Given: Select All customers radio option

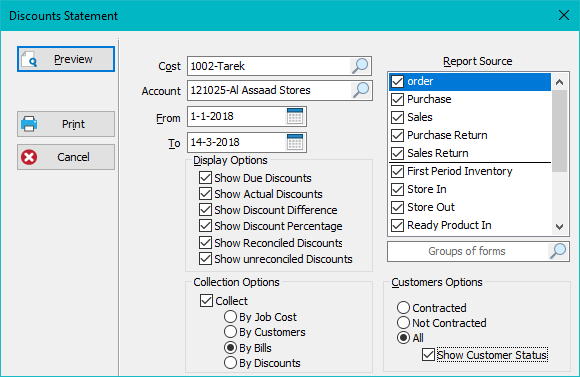Looking at the screenshot, I should tap(404, 338).
